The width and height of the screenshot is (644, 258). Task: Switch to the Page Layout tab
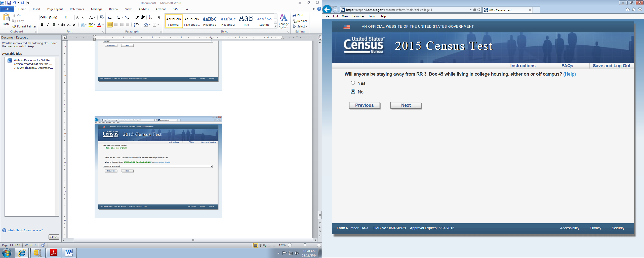55,9
